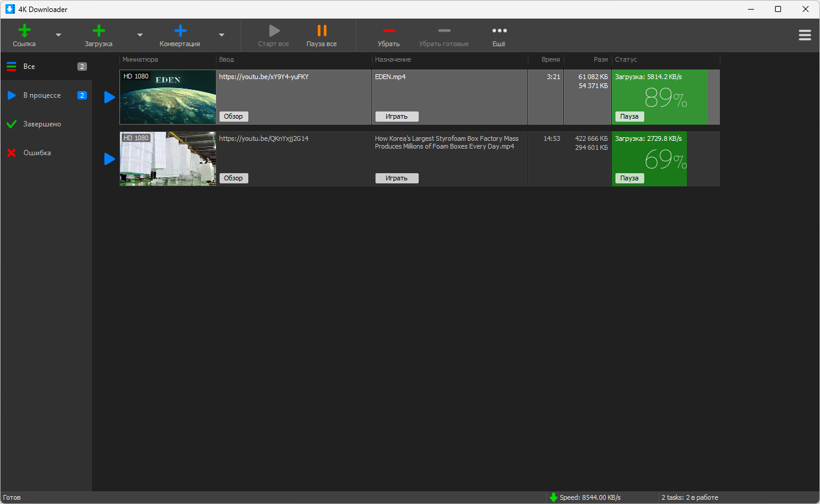Image resolution: width=820 pixels, height=504 pixels.
Task: Pause the Styrofoam download at 69%
Action: pyautogui.click(x=629, y=178)
